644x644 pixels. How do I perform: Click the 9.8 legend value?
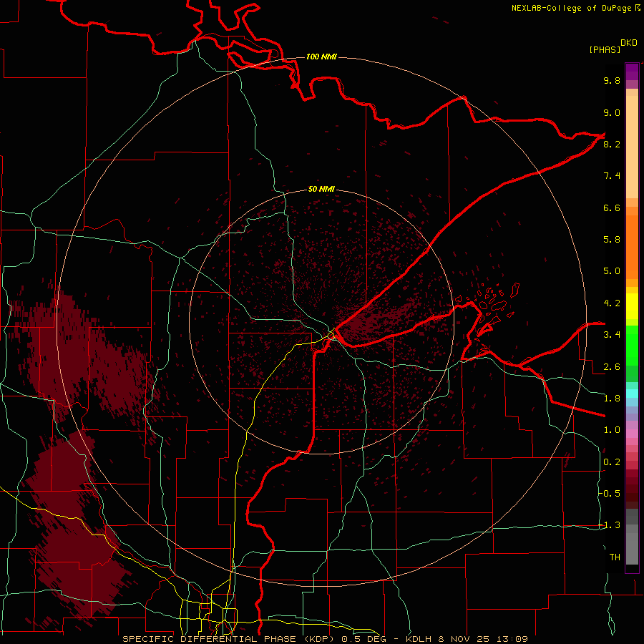612,80
